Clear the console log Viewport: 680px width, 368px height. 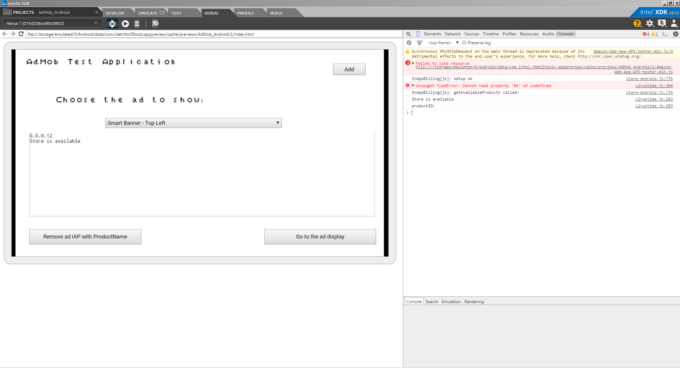(x=409, y=43)
